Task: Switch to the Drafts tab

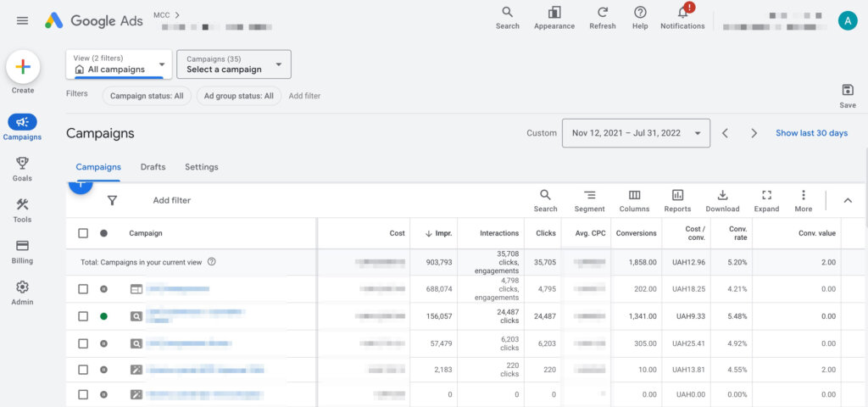Action: (x=153, y=167)
